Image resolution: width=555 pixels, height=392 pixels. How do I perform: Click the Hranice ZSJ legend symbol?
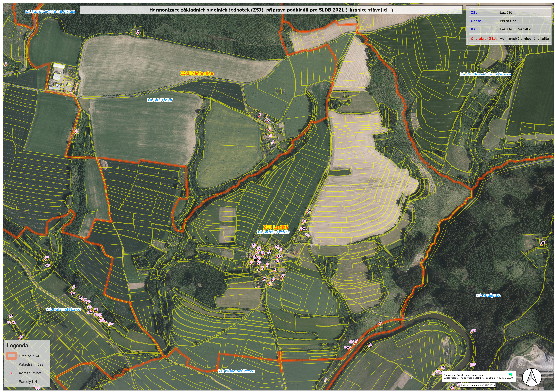pos(11,356)
